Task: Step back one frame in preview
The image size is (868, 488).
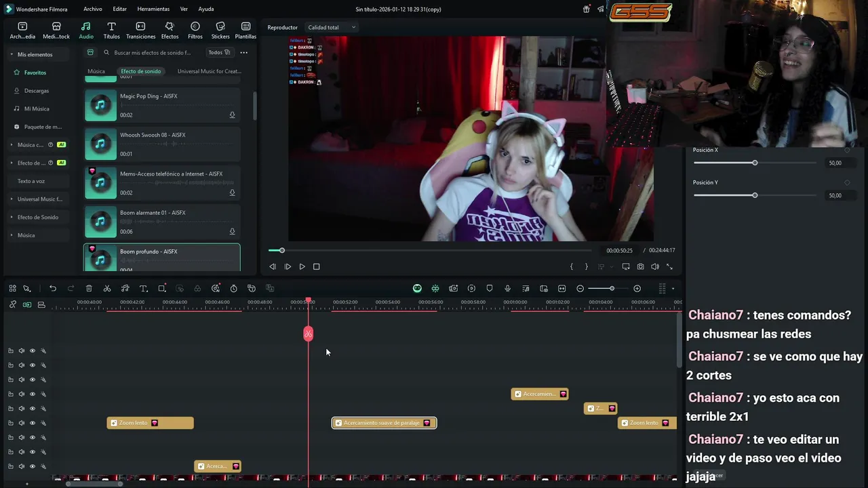Action: (x=273, y=267)
